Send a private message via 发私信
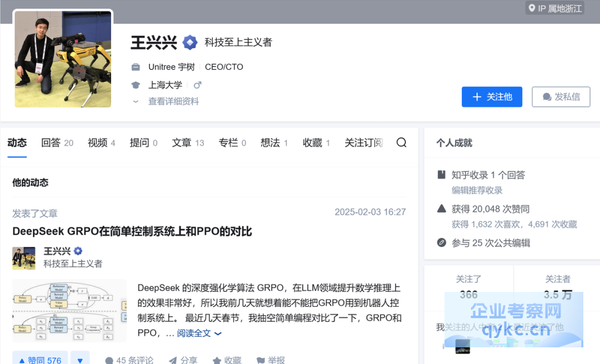600x364 pixels. [x=561, y=97]
